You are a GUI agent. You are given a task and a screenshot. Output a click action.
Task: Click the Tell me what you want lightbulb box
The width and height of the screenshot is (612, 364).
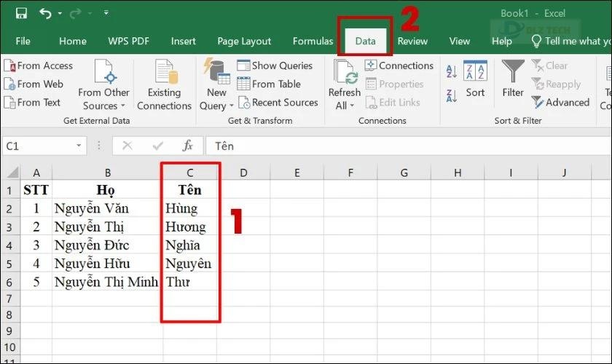pyautogui.click(x=571, y=41)
